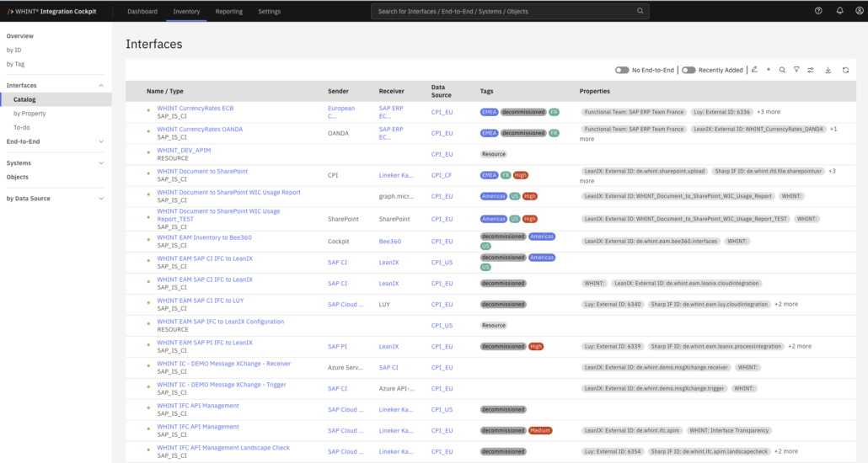Click the global search input field
868x463 pixels.
coord(510,11)
